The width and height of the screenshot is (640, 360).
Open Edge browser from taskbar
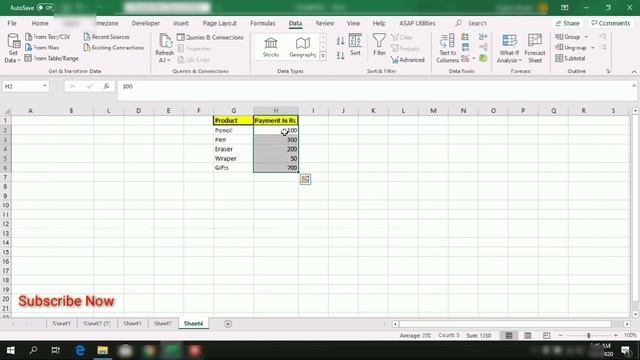(80, 350)
